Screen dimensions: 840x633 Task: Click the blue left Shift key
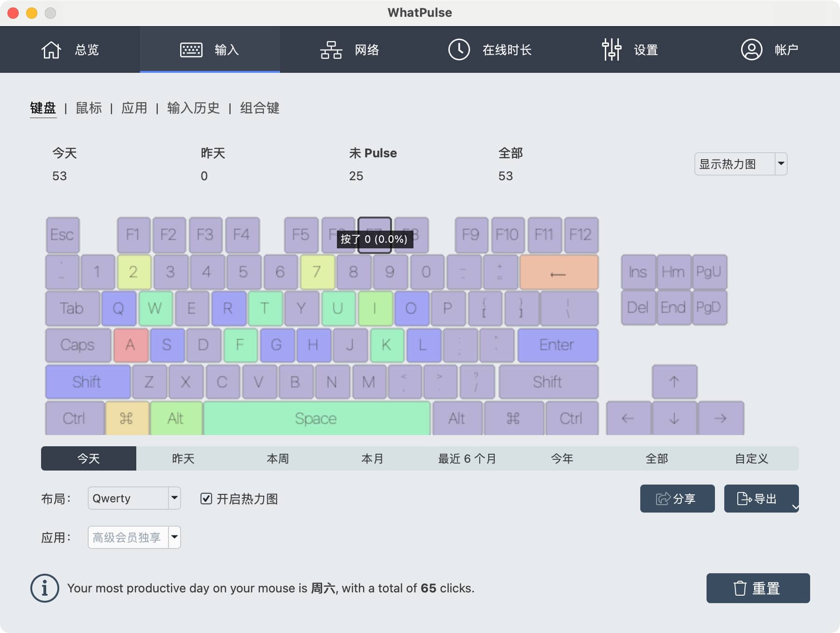click(x=88, y=382)
